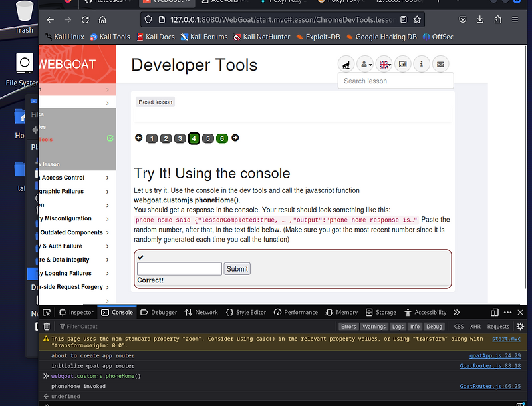Open the WebGoat home goat icon
The width and height of the screenshot is (532, 406).
point(346,64)
